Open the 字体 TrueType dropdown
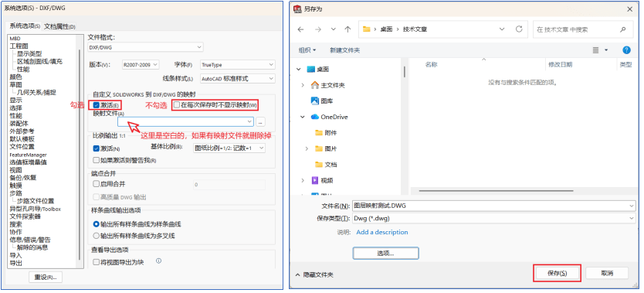 click(x=237, y=64)
